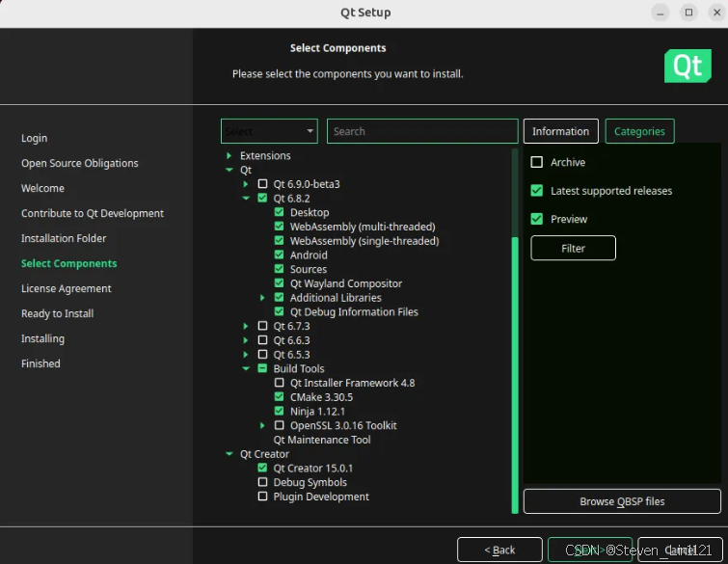Select Installation Folder step
This screenshot has width=728, height=564.
tap(64, 238)
